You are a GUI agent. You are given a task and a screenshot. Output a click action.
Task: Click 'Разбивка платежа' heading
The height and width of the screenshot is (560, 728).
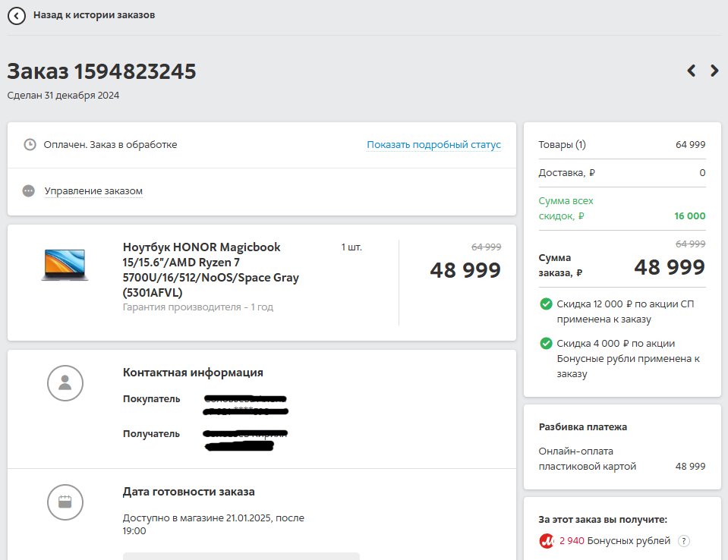pos(583,427)
